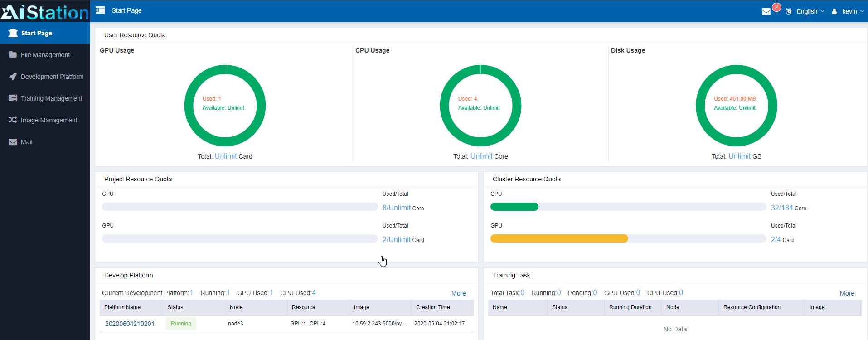Open the mail envelope notification icon
This screenshot has width=868, height=340.
[x=766, y=11]
